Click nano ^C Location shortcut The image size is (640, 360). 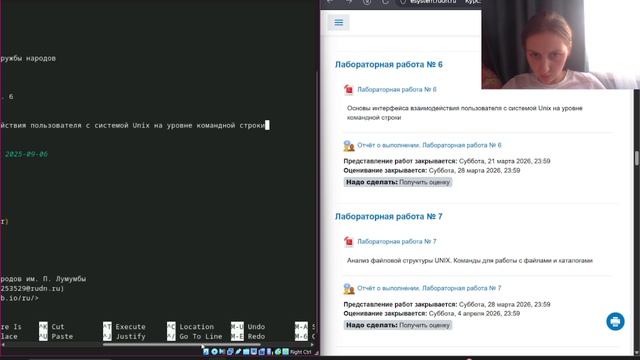pos(191,327)
